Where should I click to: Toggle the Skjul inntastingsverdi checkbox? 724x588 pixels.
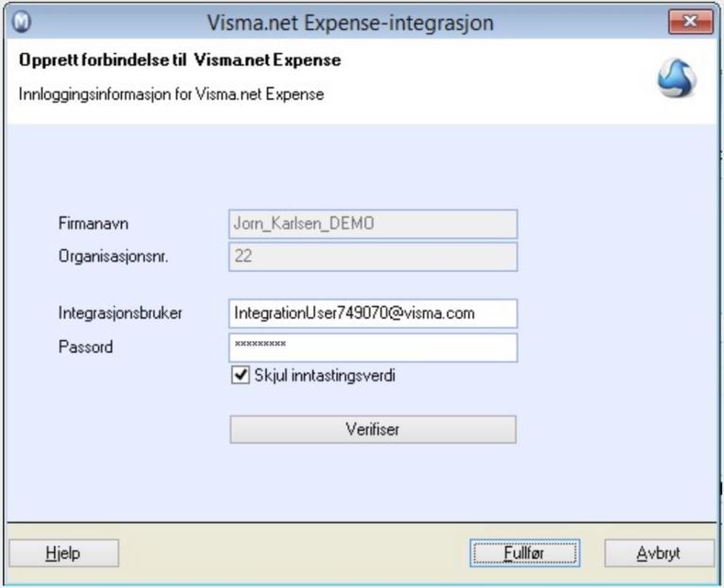(238, 376)
